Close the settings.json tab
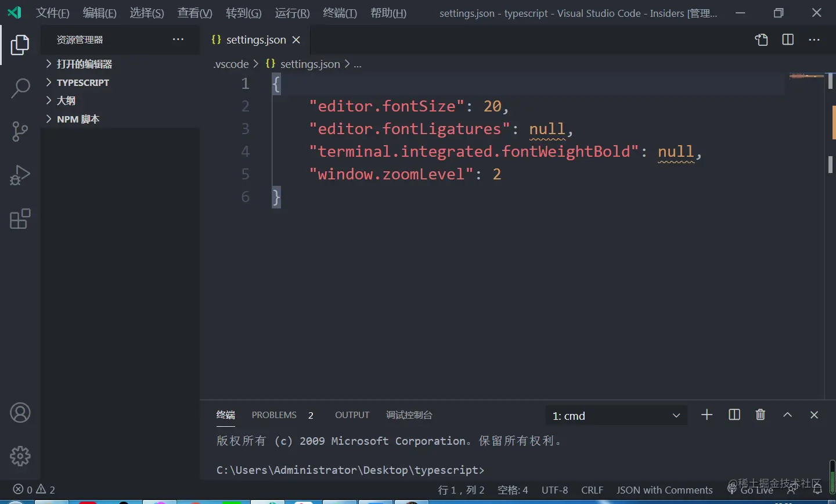Viewport: 836px width, 504px height. coord(296,39)
